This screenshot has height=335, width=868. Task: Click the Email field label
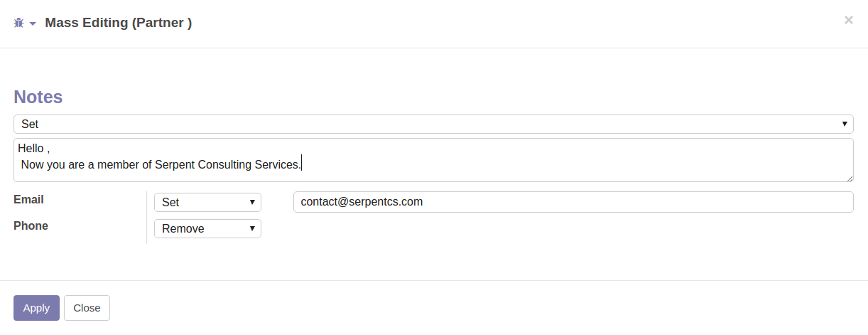(x=28, y=200)
